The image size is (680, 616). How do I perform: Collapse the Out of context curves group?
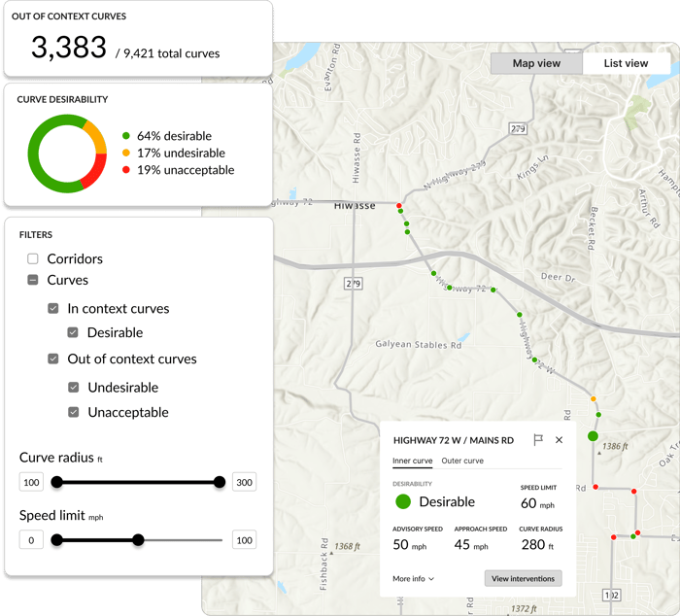(53, 359)
